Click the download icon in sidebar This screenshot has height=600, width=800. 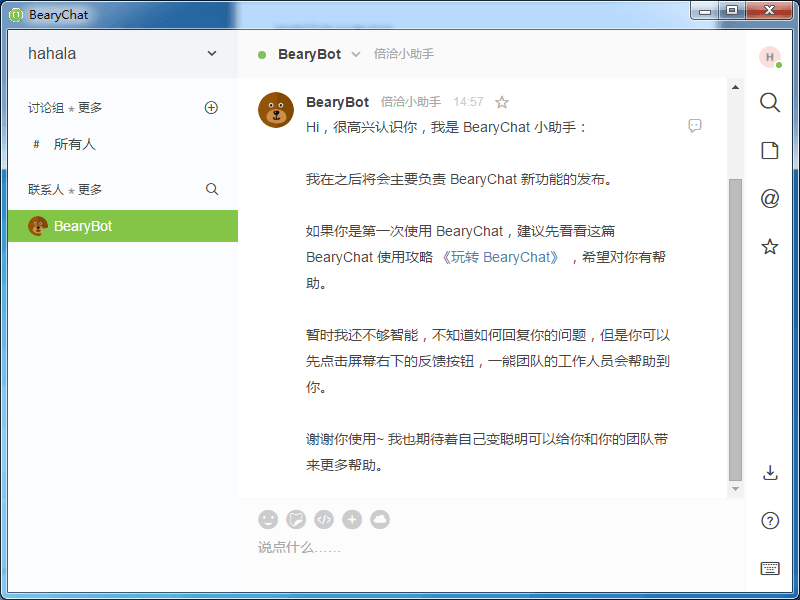coord(770,473)
